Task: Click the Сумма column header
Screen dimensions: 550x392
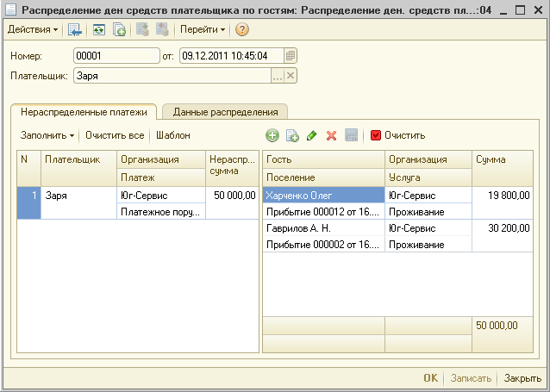Action: (503, 168)
